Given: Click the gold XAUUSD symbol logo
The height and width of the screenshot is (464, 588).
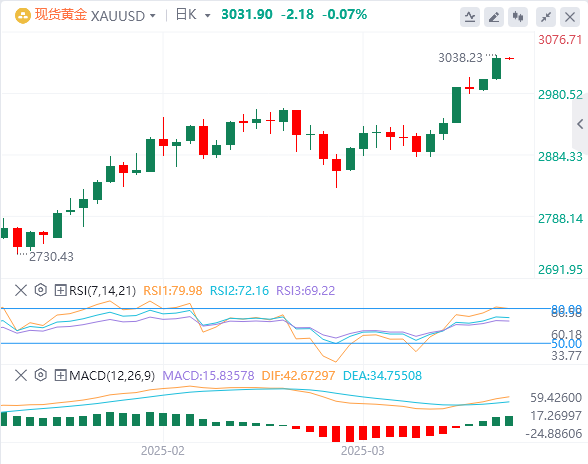Looking at the screenshot, I should click(x=22, y=16).
